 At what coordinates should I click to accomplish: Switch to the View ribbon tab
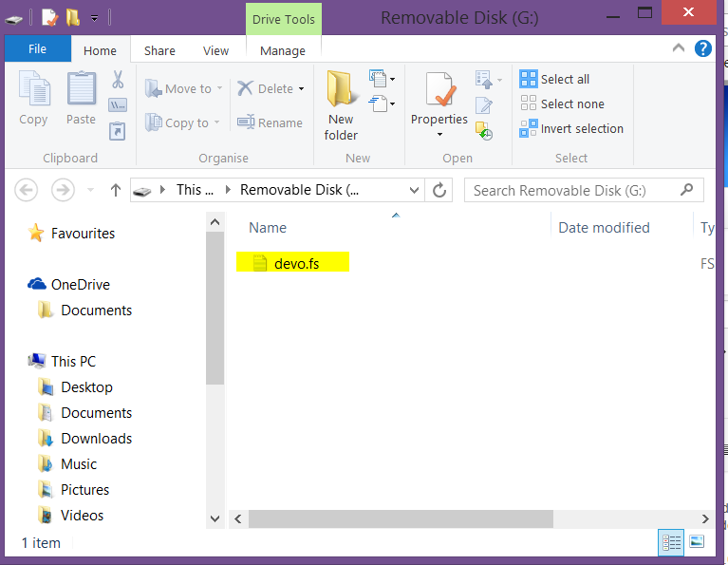(x=215, y=50)
